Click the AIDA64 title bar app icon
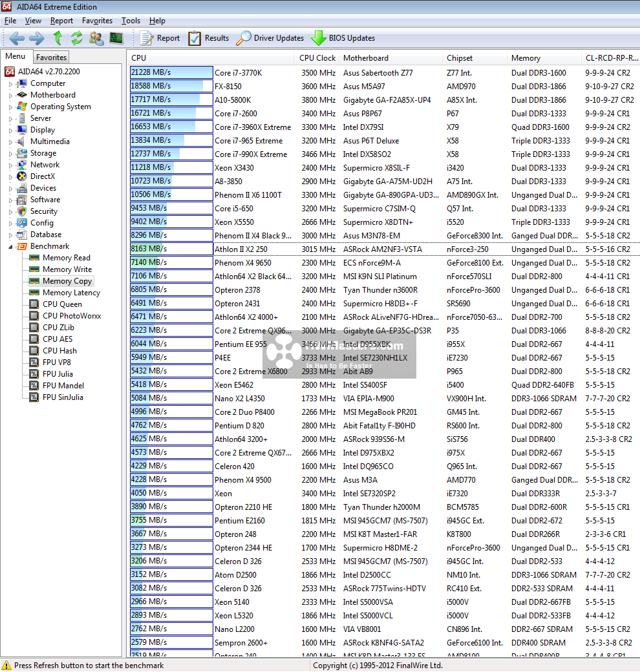This screenshot has height=672, width=640. click(x=6, y=6)
